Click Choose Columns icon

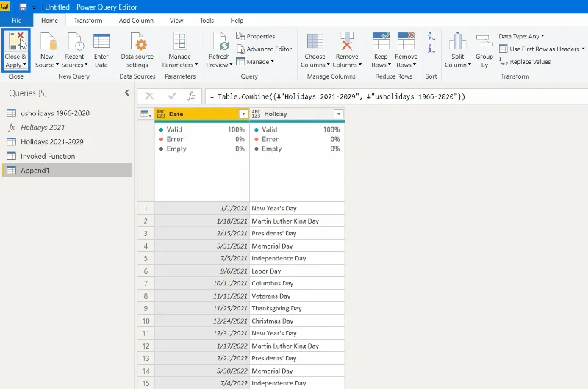click(315, 41)
